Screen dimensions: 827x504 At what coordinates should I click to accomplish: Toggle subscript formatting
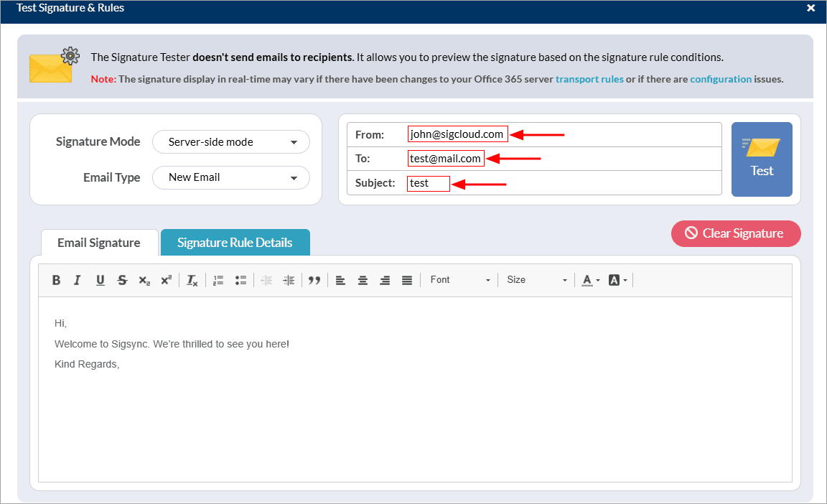pyautogui.click(x=144, y=280)
